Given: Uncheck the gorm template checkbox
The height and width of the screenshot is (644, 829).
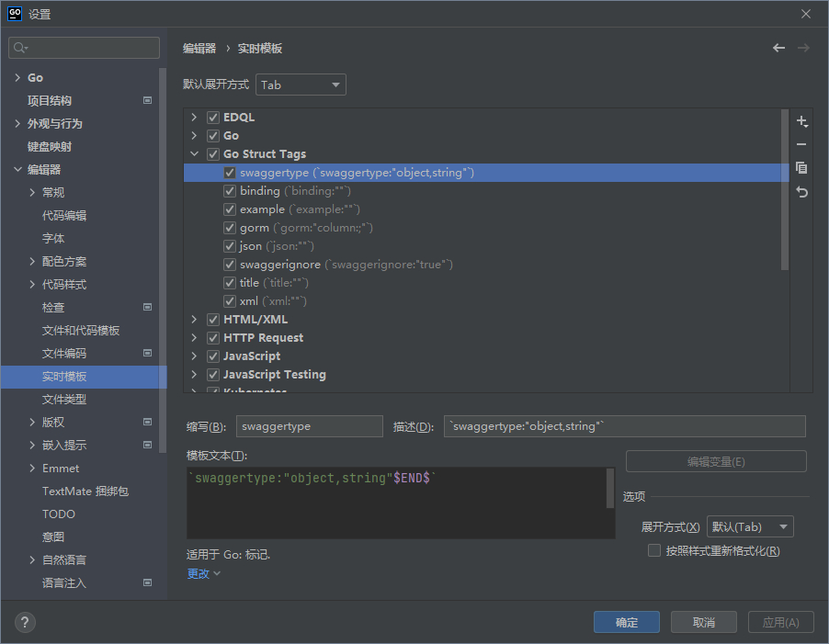Looking at the screenshot, I should [229, 227].
